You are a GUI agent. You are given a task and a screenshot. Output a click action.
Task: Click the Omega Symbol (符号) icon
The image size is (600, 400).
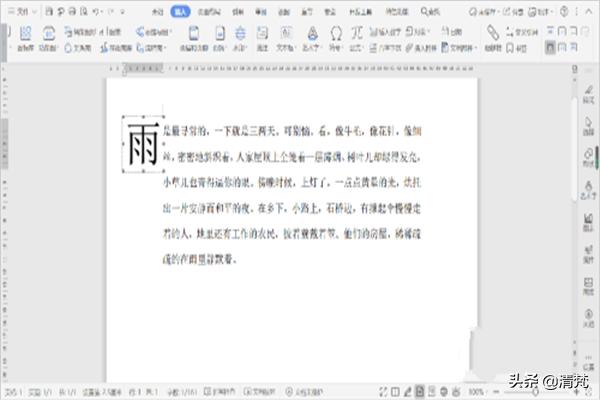click(x=336, y=38)
